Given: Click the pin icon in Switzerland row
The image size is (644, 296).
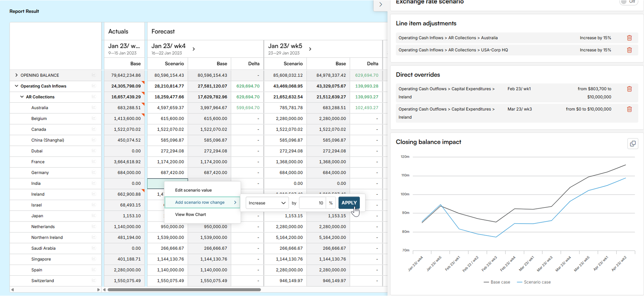Looking at the screenshot, I should 94,281.
